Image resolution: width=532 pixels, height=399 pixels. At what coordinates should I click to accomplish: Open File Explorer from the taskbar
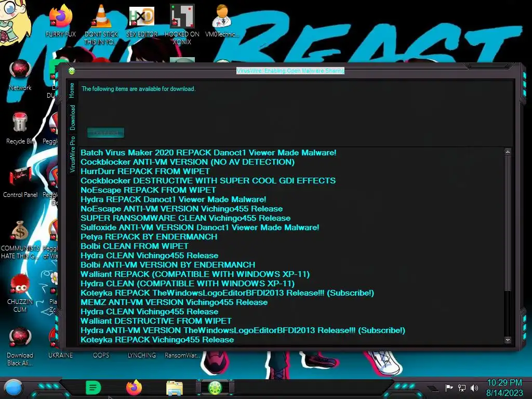175,388
